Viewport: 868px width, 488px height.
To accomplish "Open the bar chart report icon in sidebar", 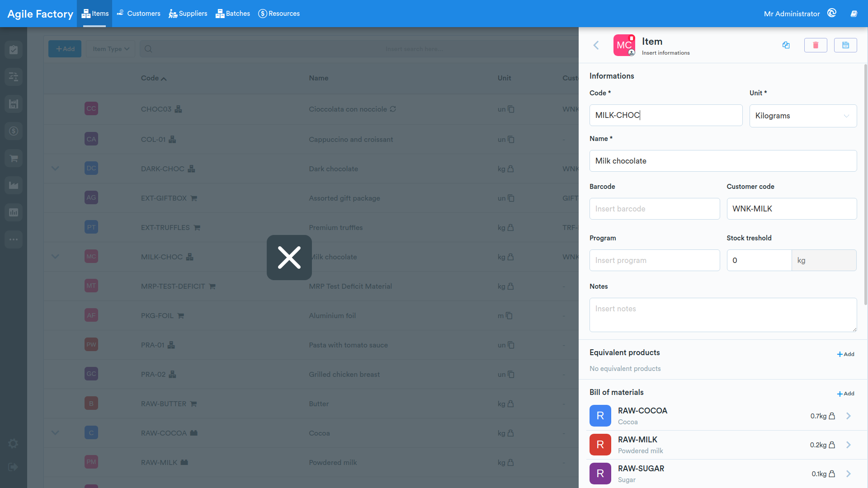I will (14, 212).
